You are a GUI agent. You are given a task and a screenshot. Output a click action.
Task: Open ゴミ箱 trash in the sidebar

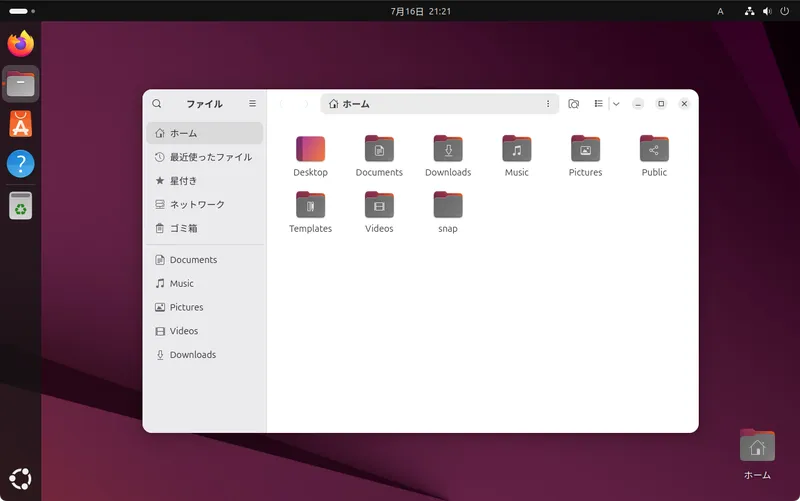click(205, 228)
